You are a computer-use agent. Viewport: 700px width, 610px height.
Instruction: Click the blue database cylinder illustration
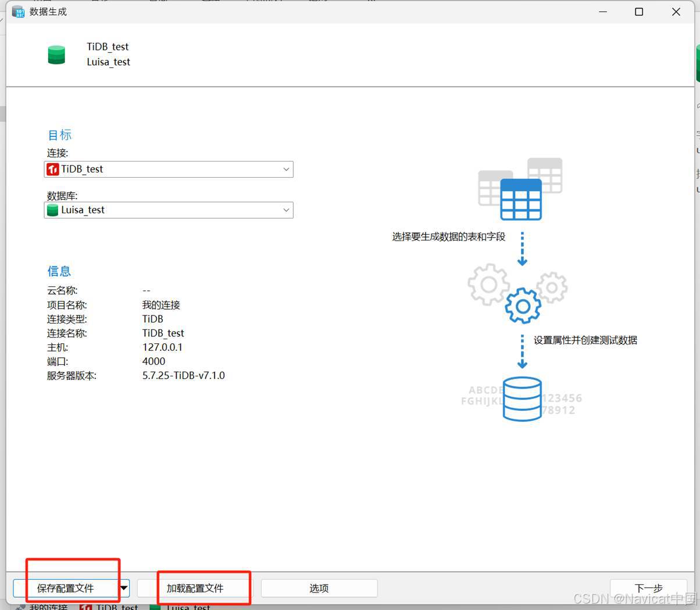tap(522, 399)
